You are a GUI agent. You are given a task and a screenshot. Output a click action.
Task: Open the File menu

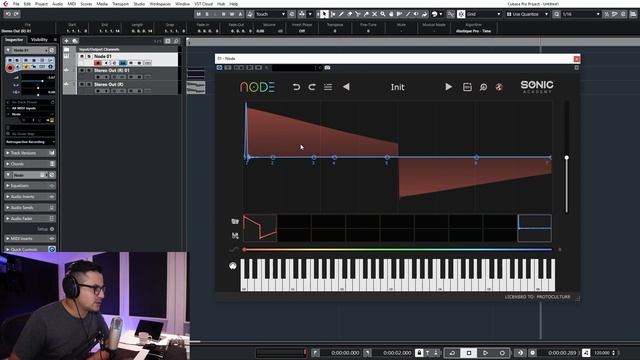(x=16, y=4)
